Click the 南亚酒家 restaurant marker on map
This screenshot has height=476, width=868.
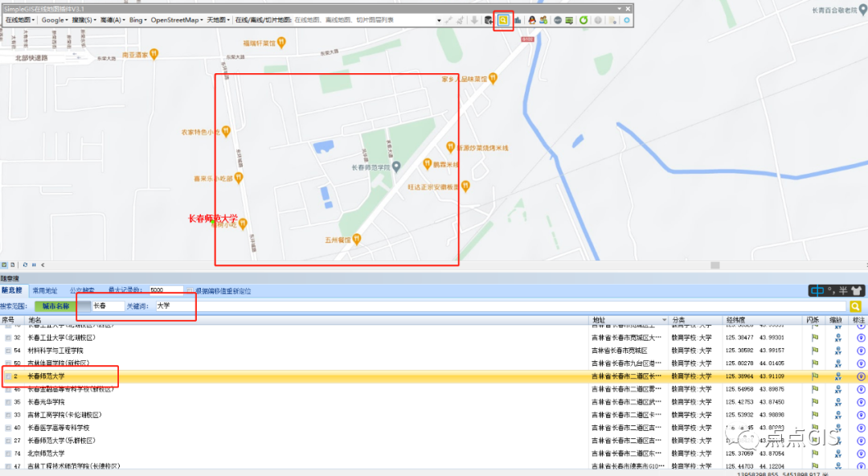154,55
